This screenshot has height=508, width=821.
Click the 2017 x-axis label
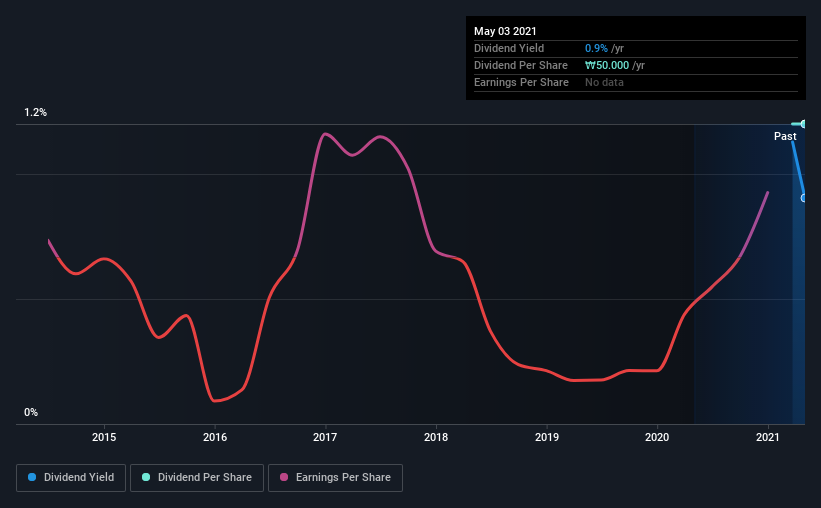coord(325,437)
